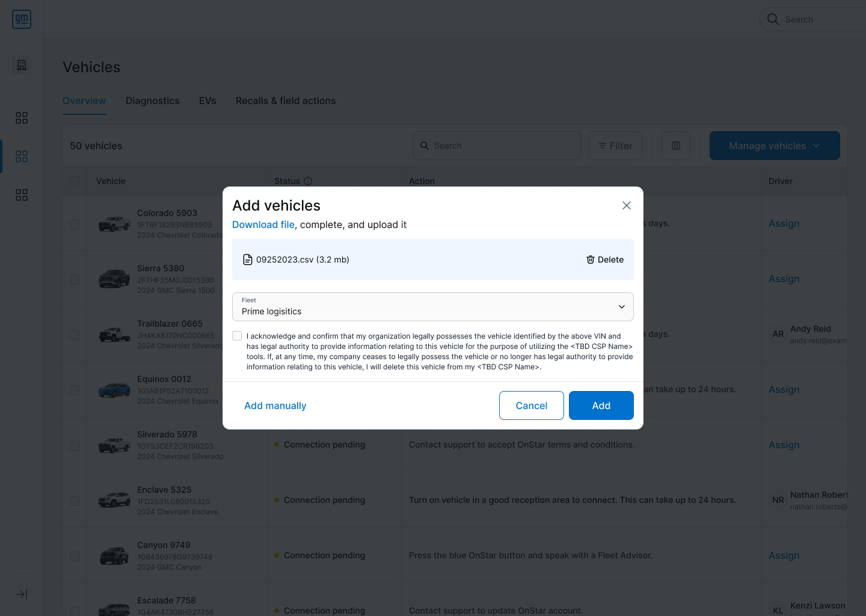Click the Sierra 5380 vehicle thumbnail

[114, 279]
